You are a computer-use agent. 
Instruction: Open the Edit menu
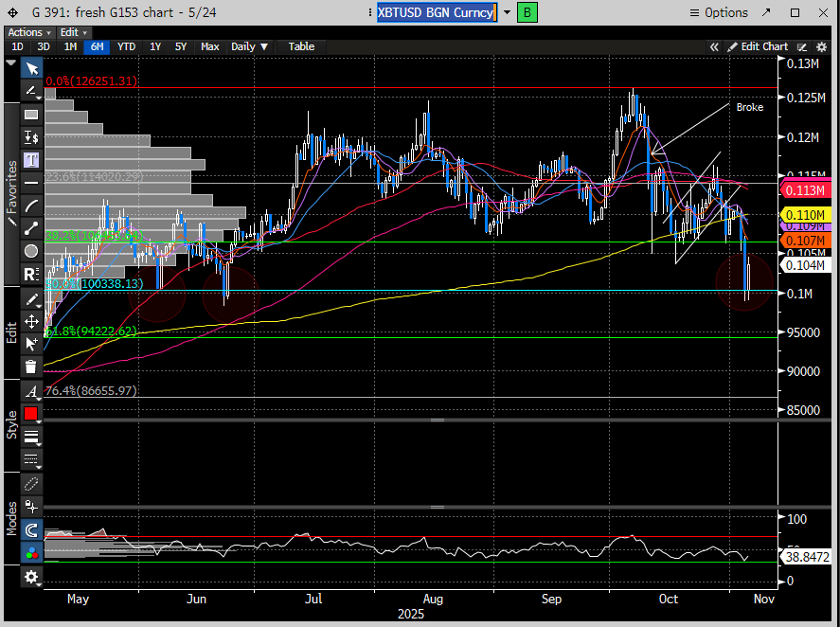(70, 32)
